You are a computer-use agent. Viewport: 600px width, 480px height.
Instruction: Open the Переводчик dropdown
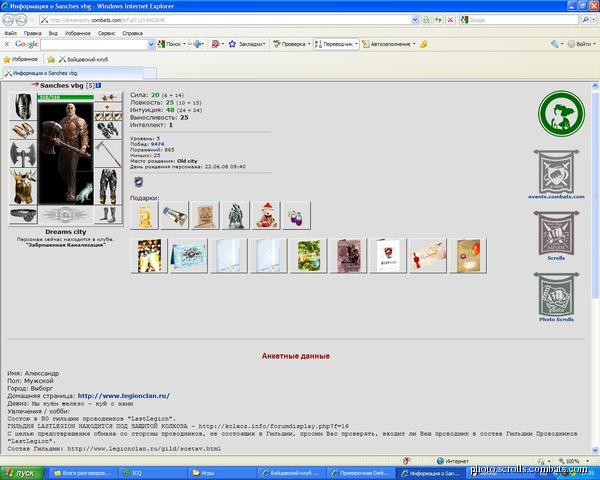pyautogui.click(x=336, y=44)
